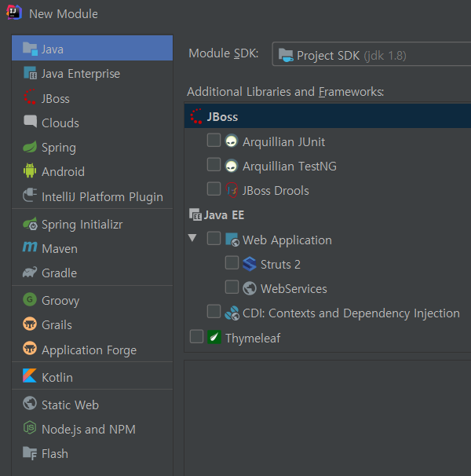
Task: Click the Spring Initializr icon
Action: (x=30, y=224)
